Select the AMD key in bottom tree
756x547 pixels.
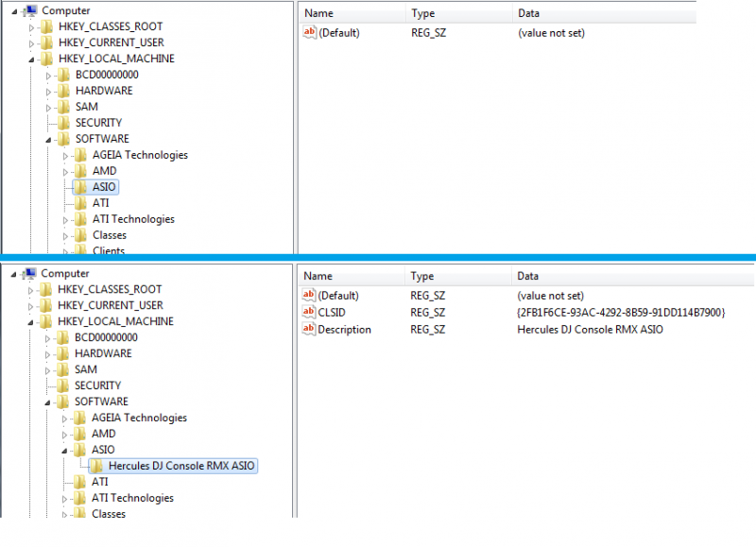coord(104,434)
